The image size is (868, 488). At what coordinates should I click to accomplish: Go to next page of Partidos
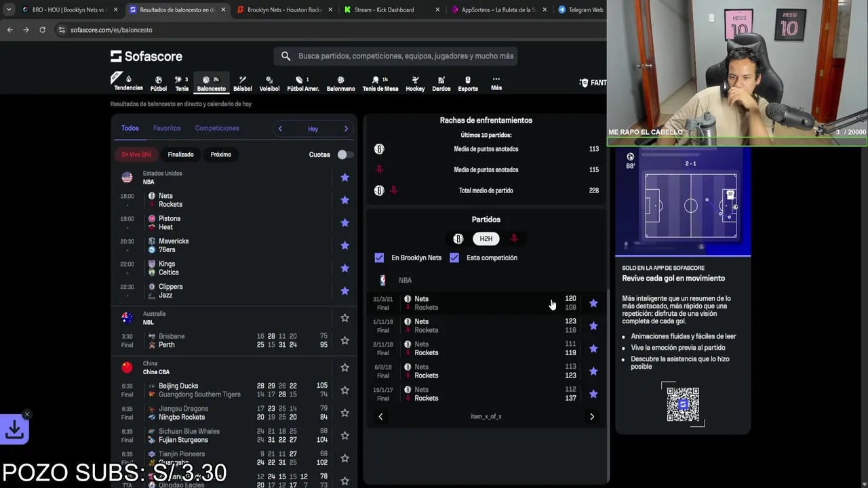tap(592, 417)
